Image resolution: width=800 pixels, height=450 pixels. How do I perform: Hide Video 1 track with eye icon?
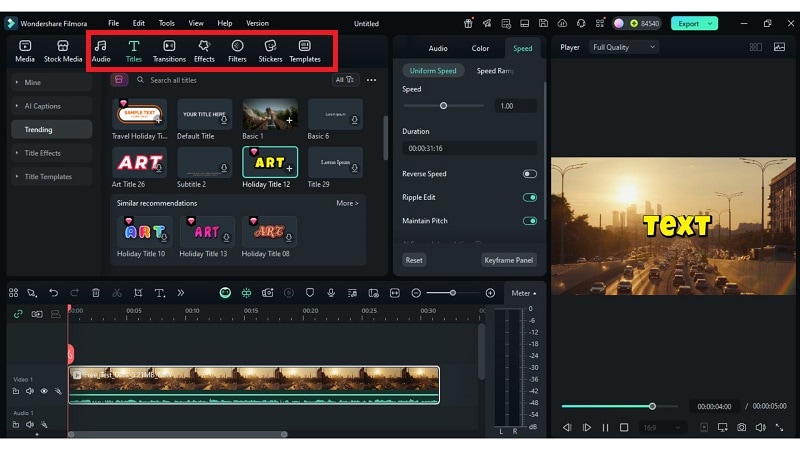pyautogui.click(x=44, y=391)
